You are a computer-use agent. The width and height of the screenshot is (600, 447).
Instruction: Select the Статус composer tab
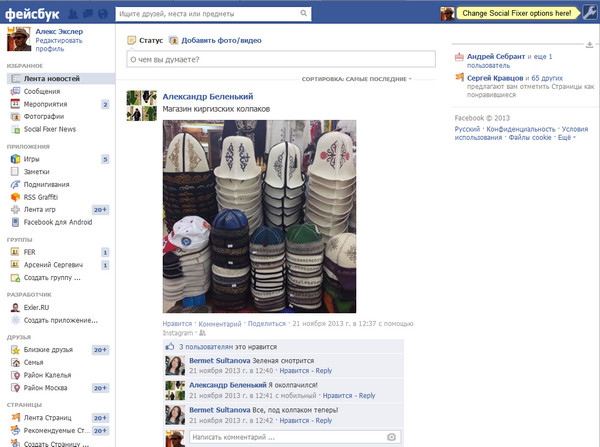click(145, 39)
